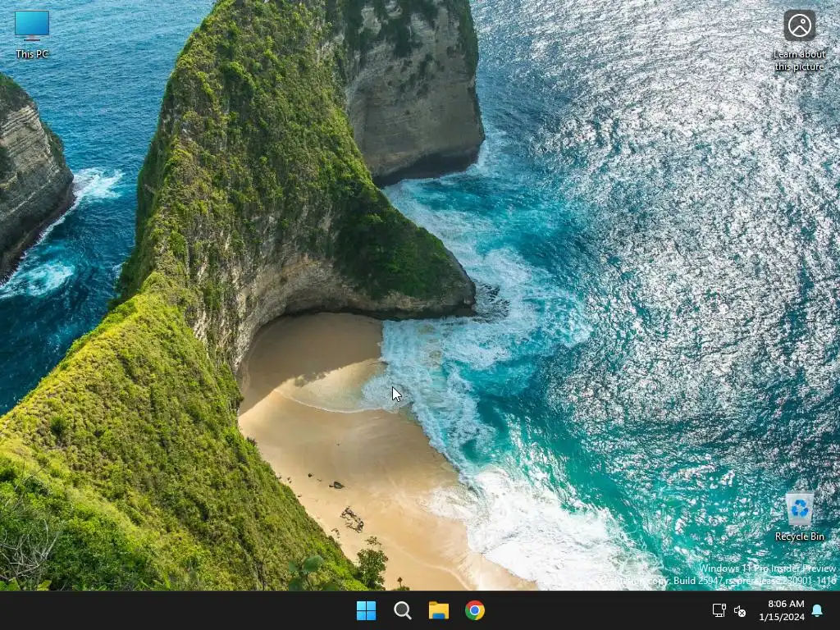
Task: Launch Google Chrome from the taskbar
Action: click(475, 610)
